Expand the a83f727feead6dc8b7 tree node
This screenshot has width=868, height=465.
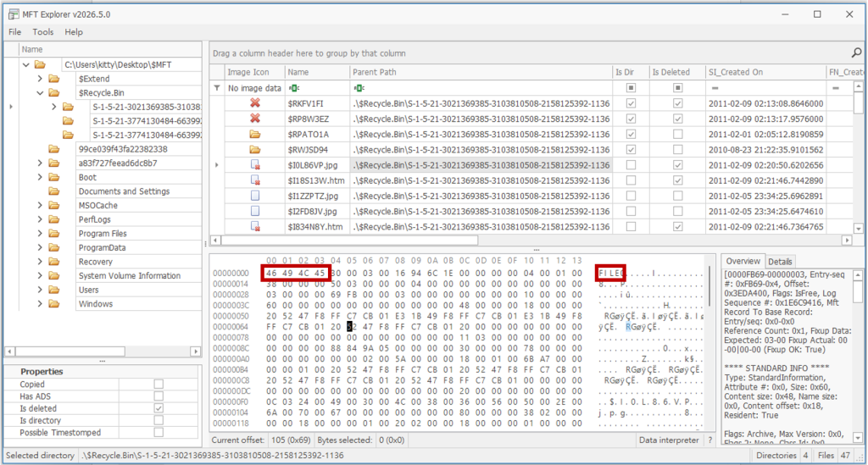40,163
